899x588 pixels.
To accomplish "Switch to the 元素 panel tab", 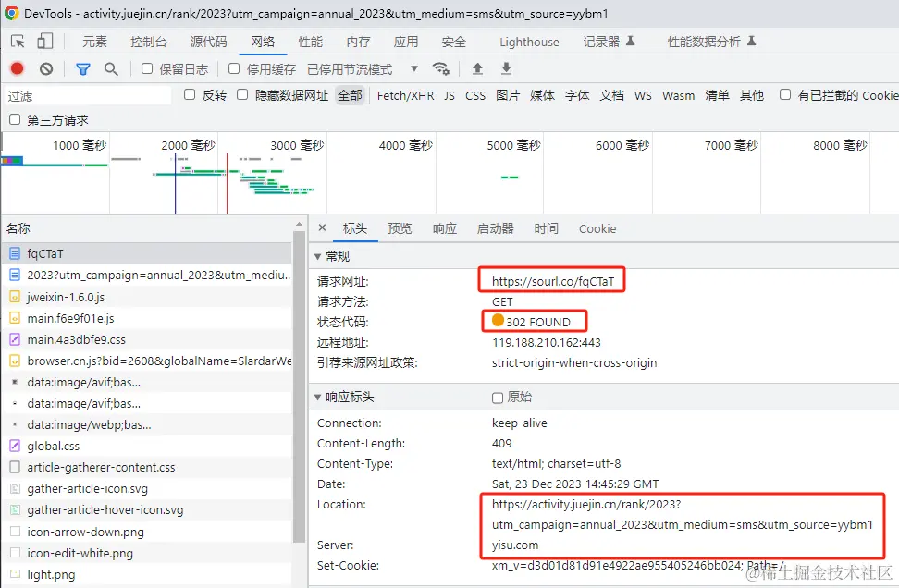I will [94, 42].
